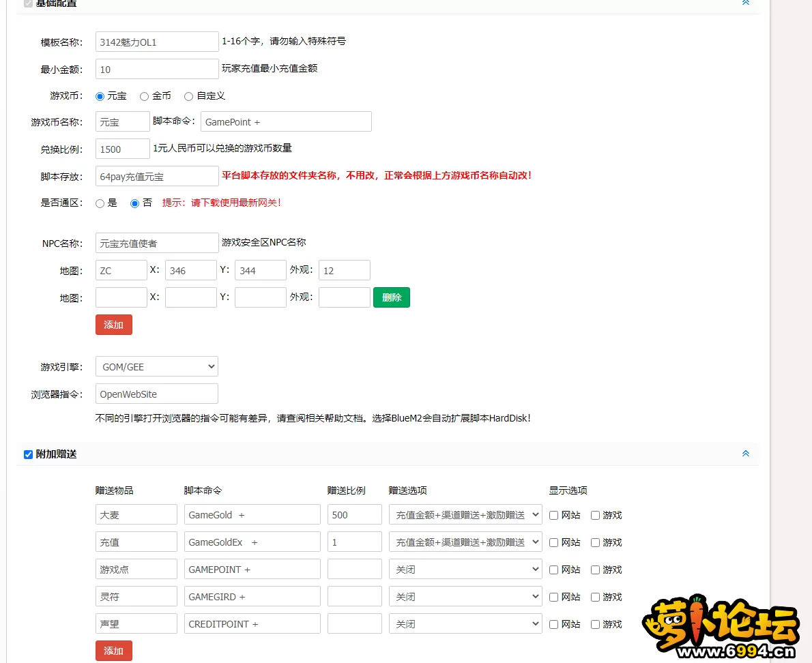The height and width of the screenshot is (663, 812).
Task: Toggle the 附加赠送 section checkbox
Action: 29,454
